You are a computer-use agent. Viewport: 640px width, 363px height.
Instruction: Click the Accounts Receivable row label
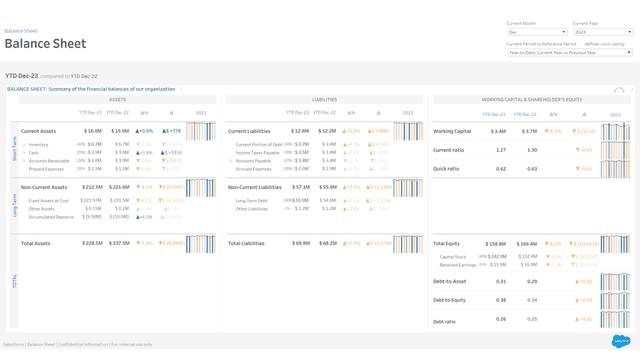coord(49,161)
